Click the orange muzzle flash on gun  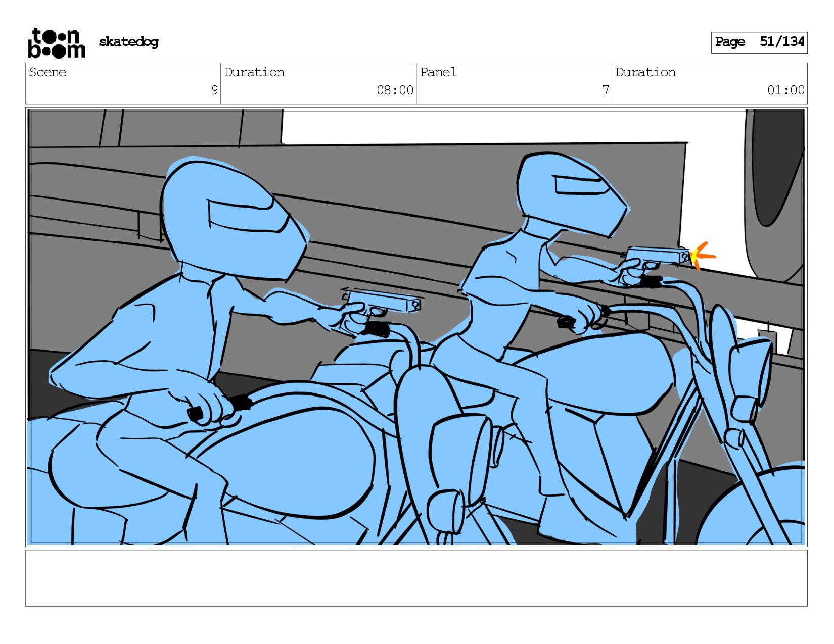[703, 255]
